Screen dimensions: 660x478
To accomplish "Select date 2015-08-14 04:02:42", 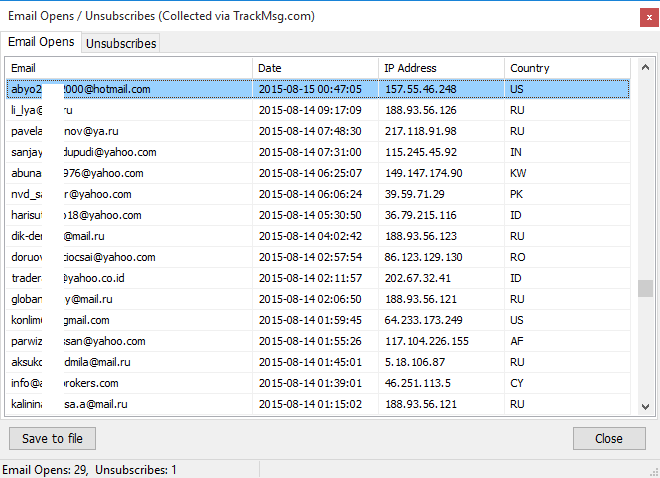I will 310,236.
